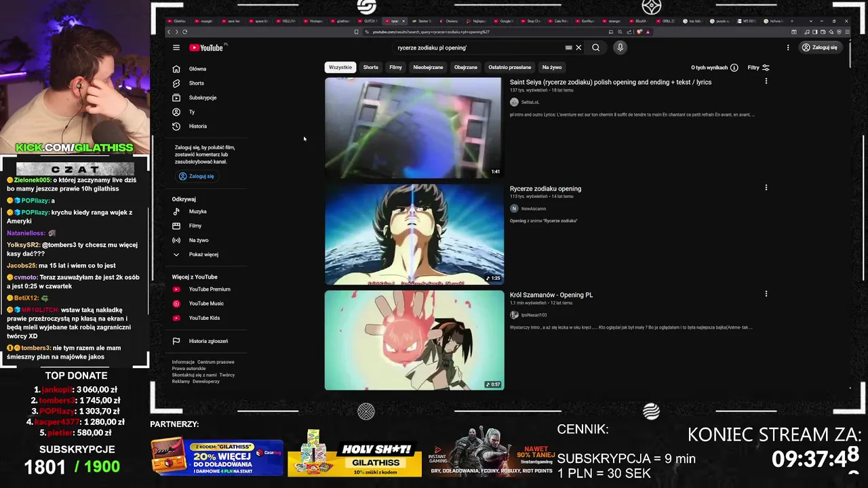Click the Deweloperzy footer link
Image resolution: width=868 pixels, height=488 pixels.
[206, 382]
